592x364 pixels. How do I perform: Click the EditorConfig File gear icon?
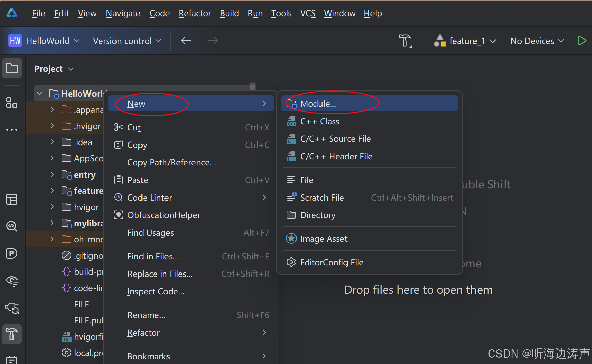(x=291, y=262)
